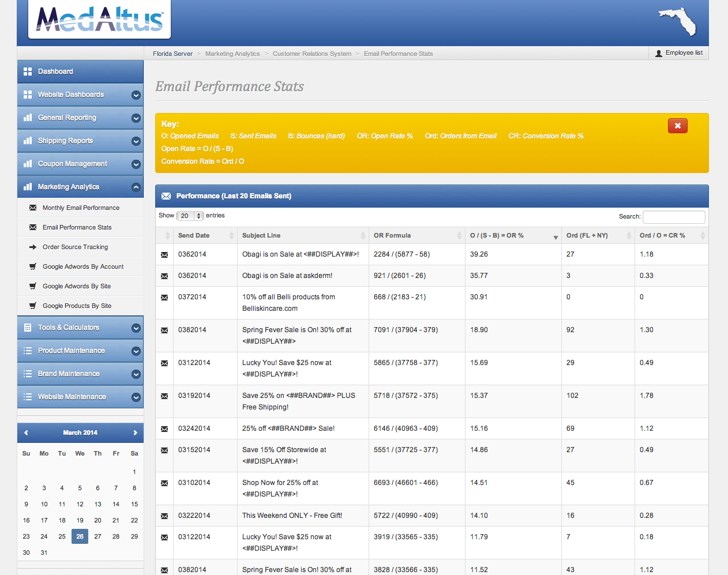This screenshot has width=728, height=575.
Task: Click the MedAltus logo
Action: click(x=100, y=19)
